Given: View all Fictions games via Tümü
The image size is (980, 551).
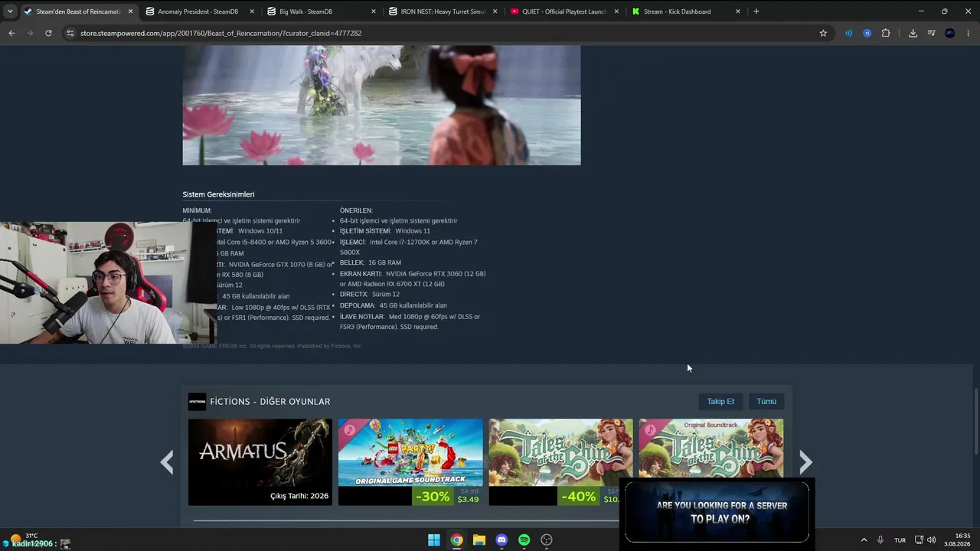Looking at the screenshot, I should (x=766, y=402).
